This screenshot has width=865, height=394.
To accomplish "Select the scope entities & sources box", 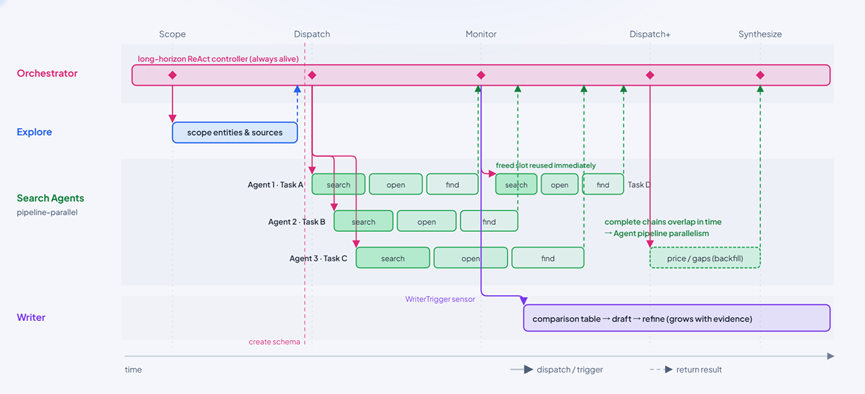I will coord(235,132).
